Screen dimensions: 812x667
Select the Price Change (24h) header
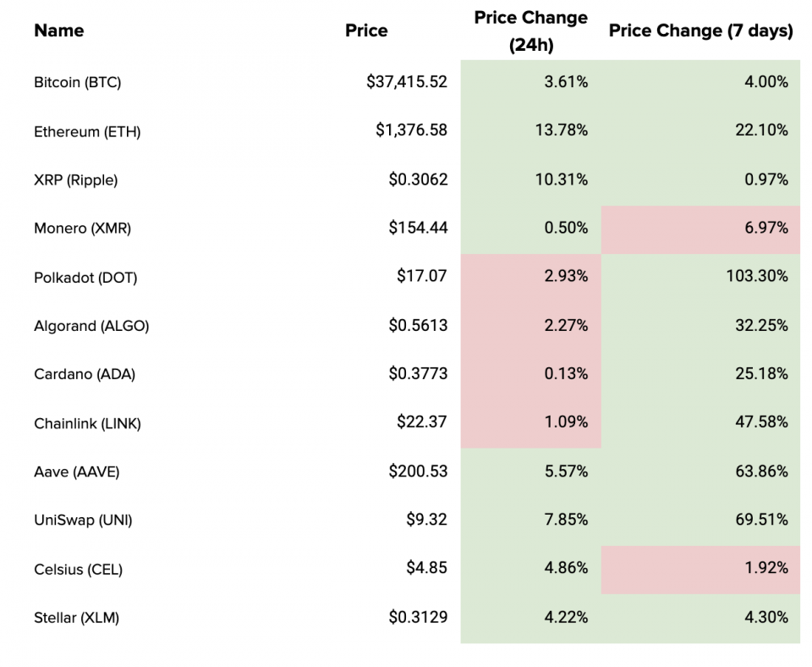click(x=530, y=31)
